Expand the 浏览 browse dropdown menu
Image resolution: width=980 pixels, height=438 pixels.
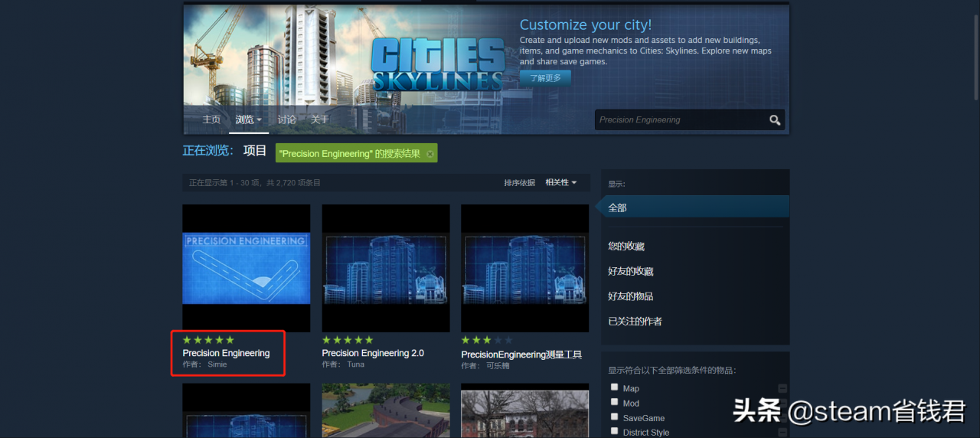click(x=248, y=119)
